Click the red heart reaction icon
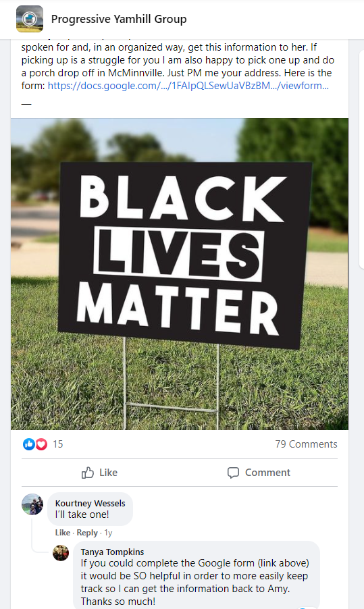 [41, 444]
